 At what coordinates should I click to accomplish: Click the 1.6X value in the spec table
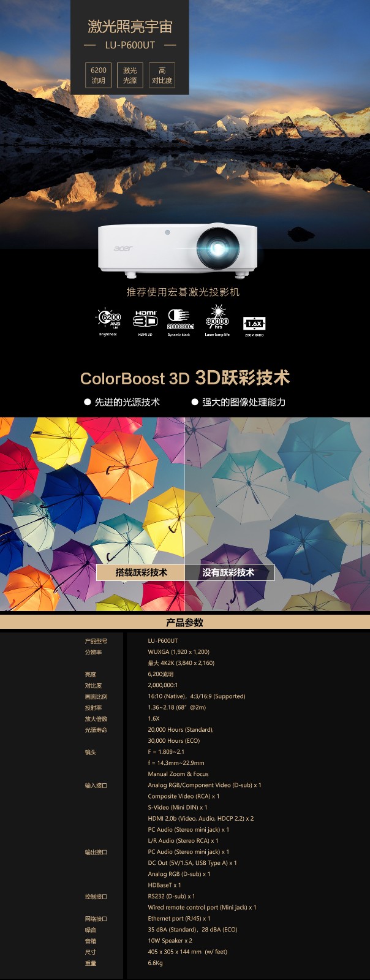point(154,718)
